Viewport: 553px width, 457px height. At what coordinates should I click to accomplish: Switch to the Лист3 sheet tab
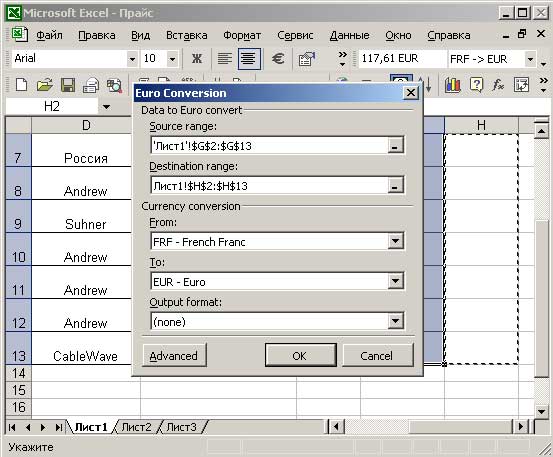pyautogui.click(x=181, y=427)
